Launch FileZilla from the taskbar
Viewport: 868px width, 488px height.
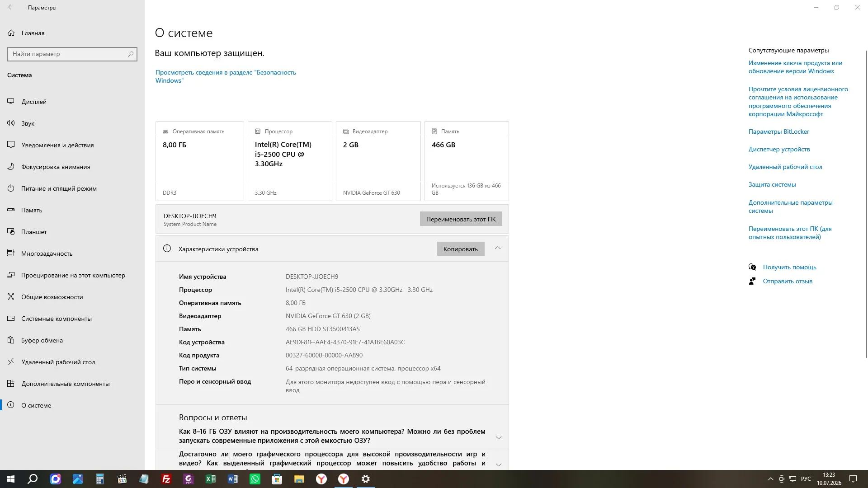[x=166, y=479]
